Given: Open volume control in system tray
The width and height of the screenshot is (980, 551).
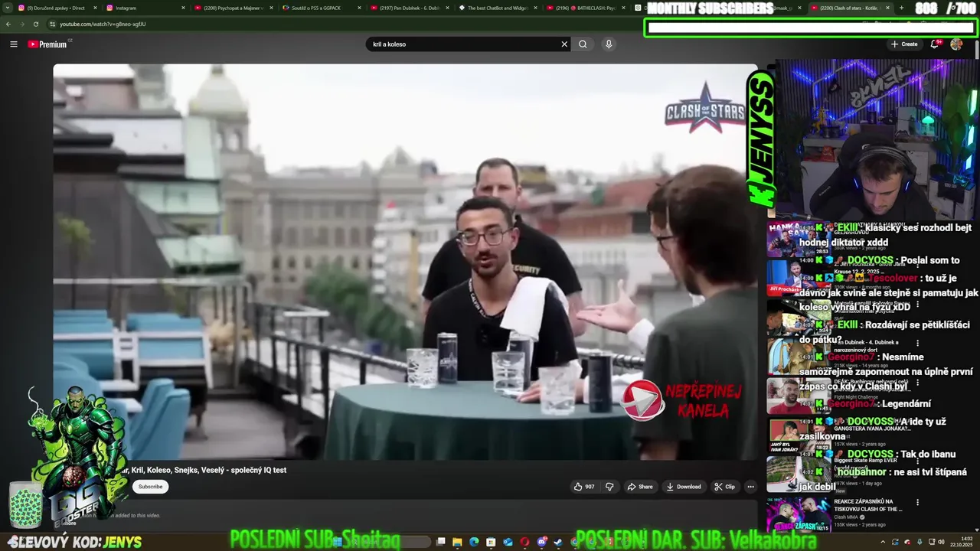Looking at the screenshot, I should click(x=941, y=542).
